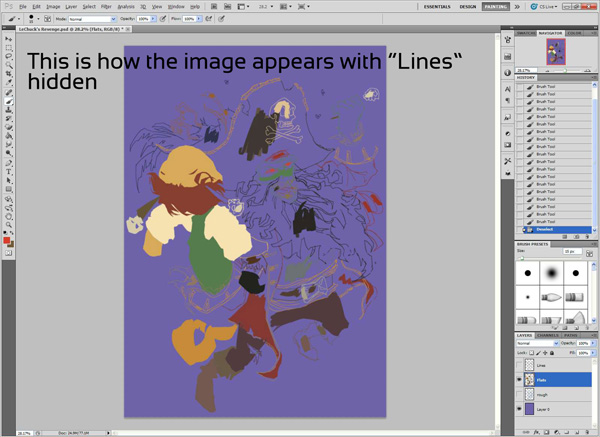Delete history state with trash icon
This screenshot has width=600, height=437.
(x=587, y=237)
